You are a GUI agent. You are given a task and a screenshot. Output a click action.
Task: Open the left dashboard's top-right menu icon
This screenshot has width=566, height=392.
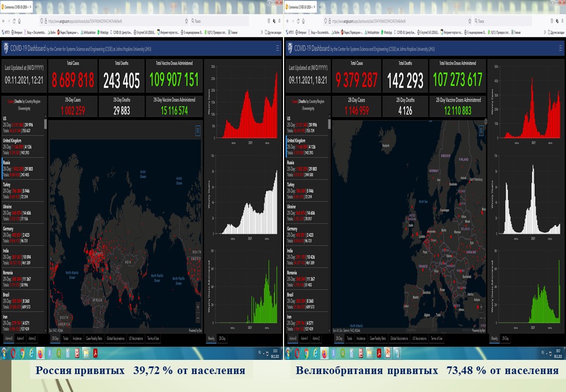pos(277,48)
